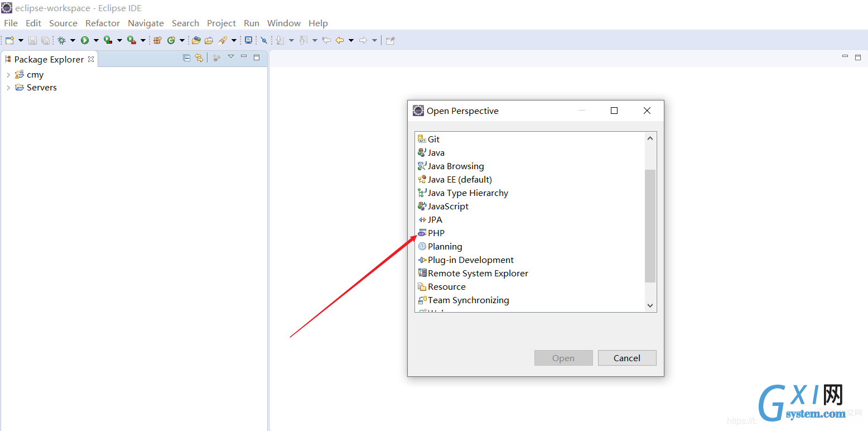
Task: Open the File menu
Action: point(11,23)
